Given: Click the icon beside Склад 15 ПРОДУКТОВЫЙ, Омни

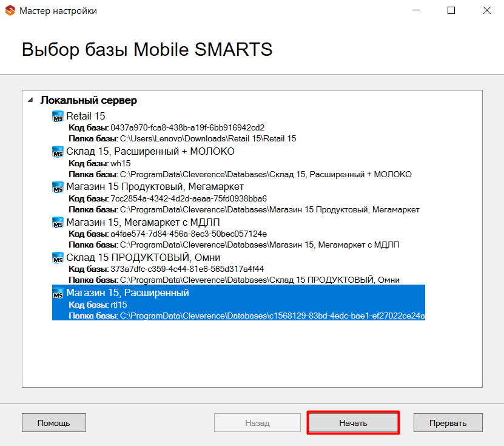Looking at the screenshot, I should (58, 257).
